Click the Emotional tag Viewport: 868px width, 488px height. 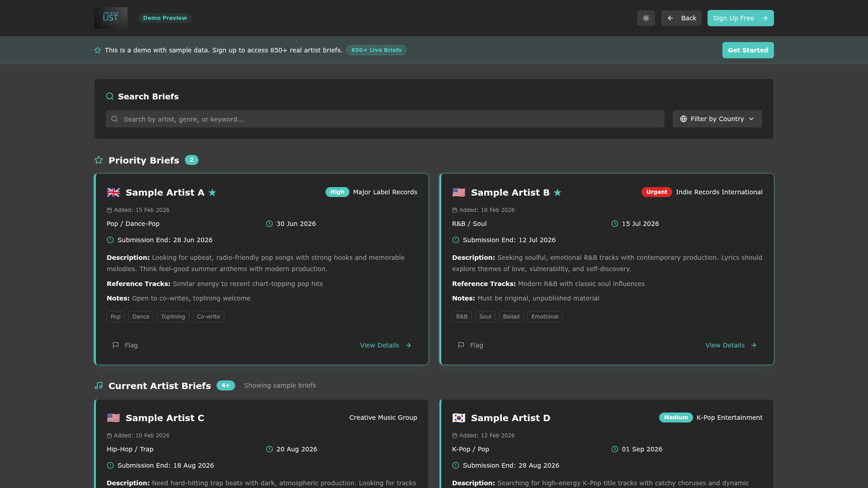545,317
